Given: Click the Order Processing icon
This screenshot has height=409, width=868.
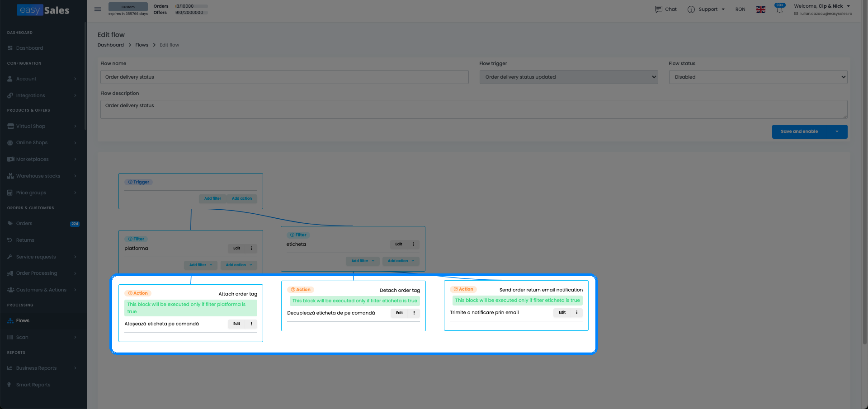Looking at the screenshot, I should [10, 273].
